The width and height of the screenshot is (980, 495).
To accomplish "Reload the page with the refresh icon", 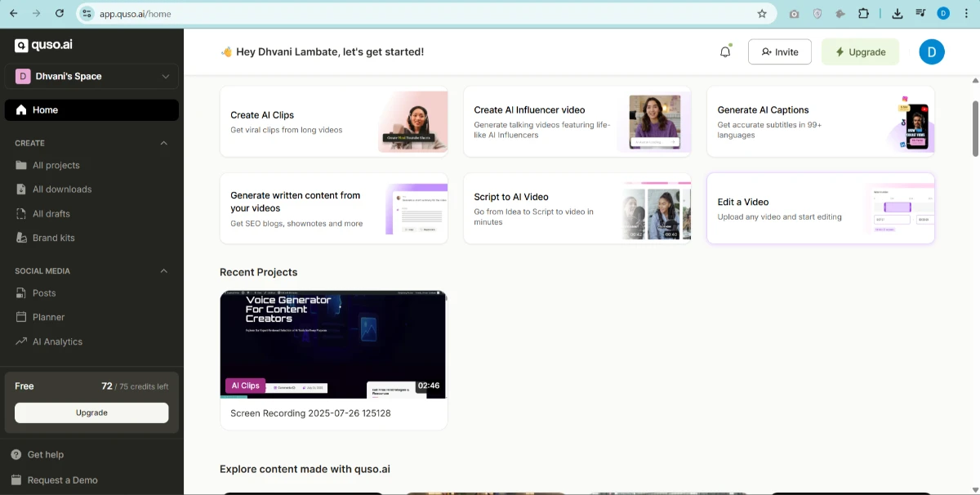I will click(x=60, y=13).
